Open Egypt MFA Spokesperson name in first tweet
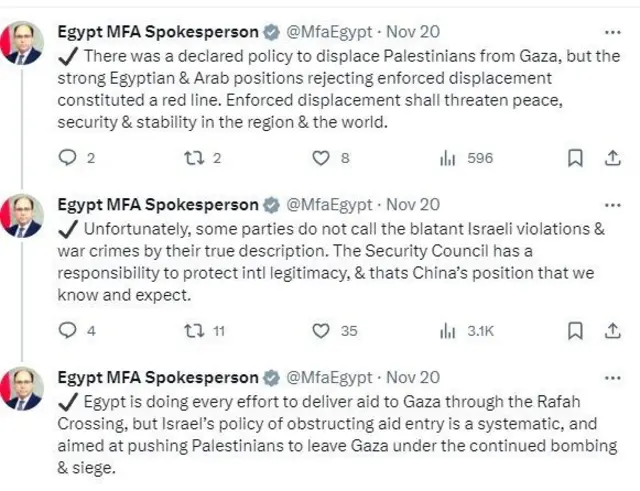The image size is (640, 491). [158, 31]
